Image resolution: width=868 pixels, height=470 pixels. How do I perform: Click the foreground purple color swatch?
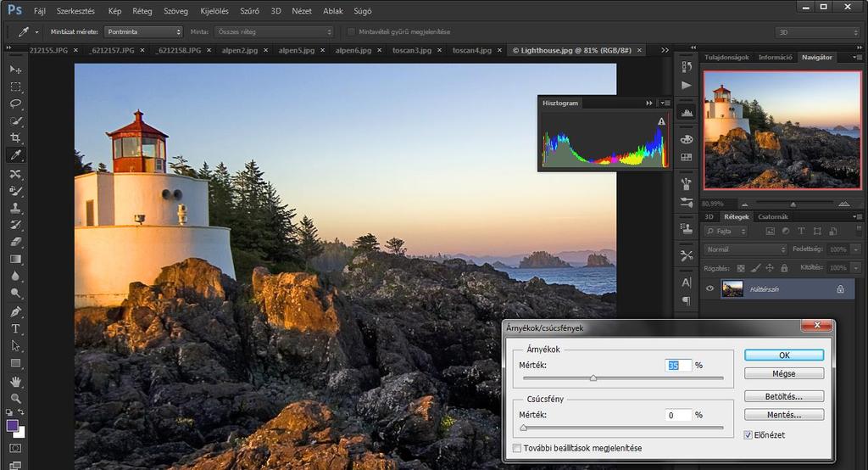(x=12, y=425)
